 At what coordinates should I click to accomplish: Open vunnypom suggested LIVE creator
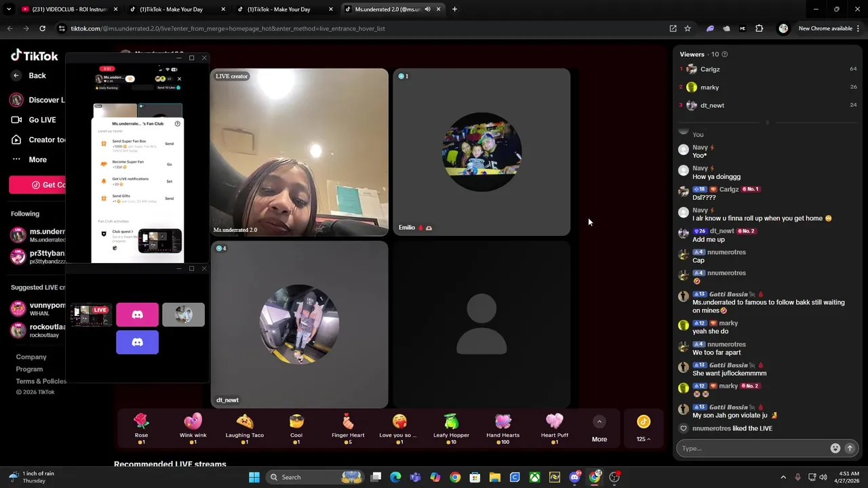(x=38, y=309)
